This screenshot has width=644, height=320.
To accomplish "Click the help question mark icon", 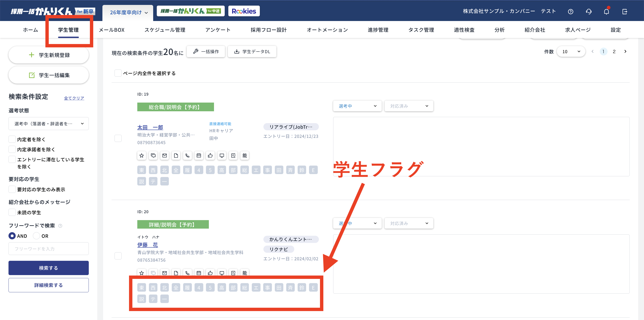I will click(x=570, y=11).
